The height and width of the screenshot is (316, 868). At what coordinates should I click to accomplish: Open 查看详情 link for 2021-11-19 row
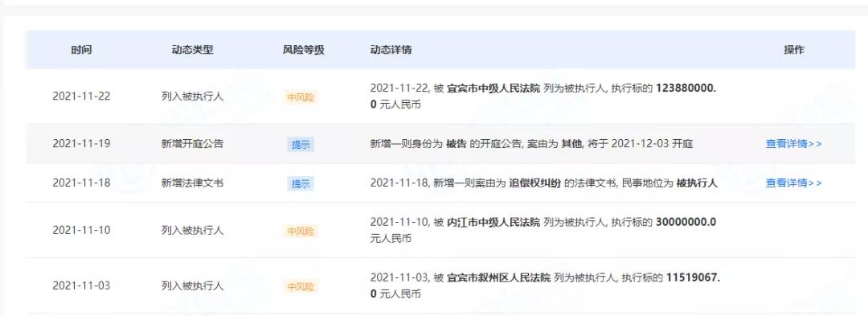click(793, 144)
